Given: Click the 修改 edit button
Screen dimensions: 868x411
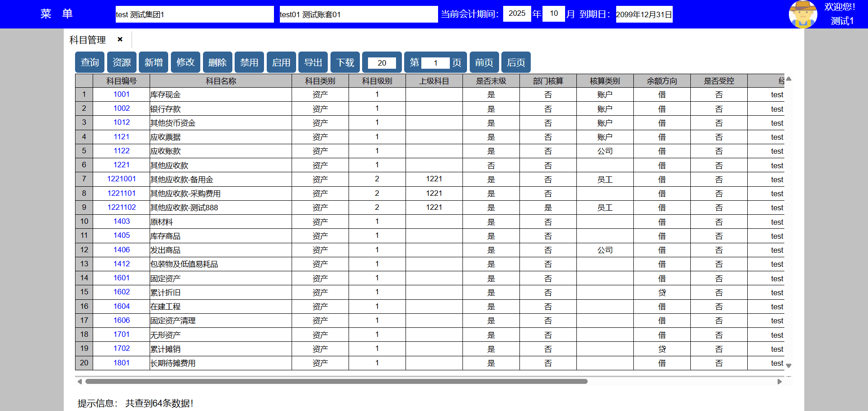Looking at the screenshot, I should pyautogui.click(x=185, y=62).
